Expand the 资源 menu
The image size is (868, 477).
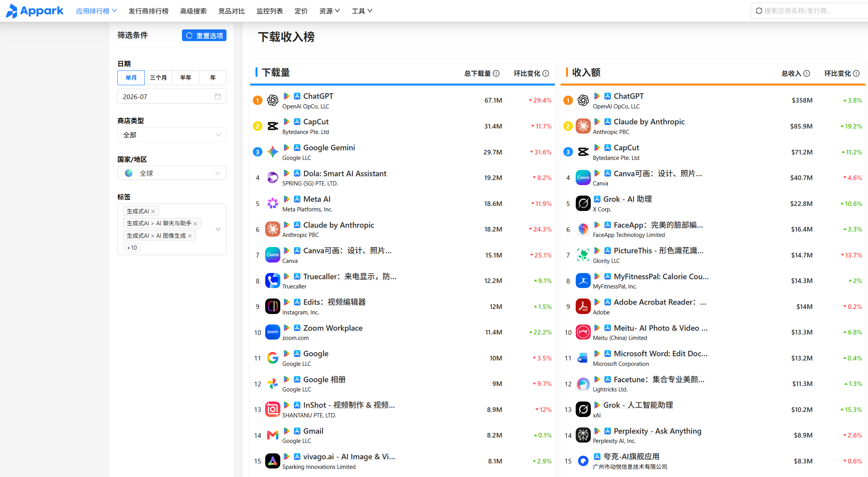click(329, 11)
